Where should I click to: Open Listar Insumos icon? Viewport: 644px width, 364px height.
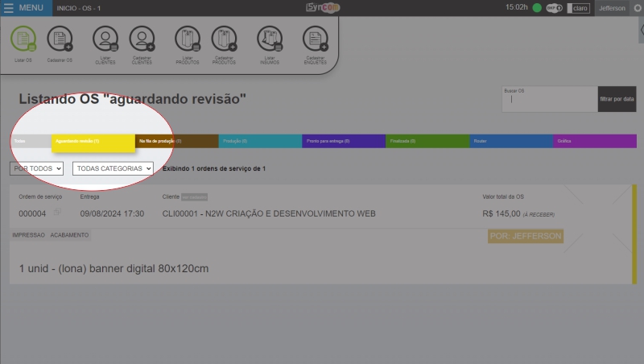[270, 39]
